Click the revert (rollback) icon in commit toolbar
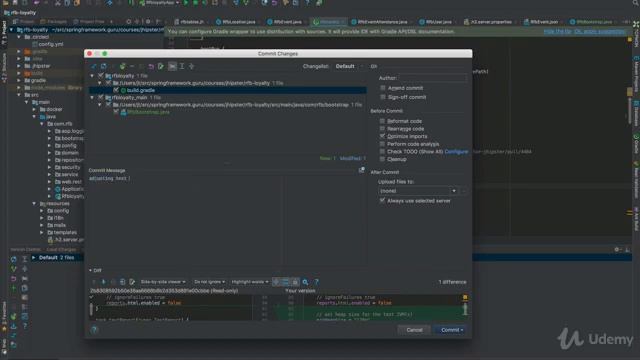 click(151, 66)
